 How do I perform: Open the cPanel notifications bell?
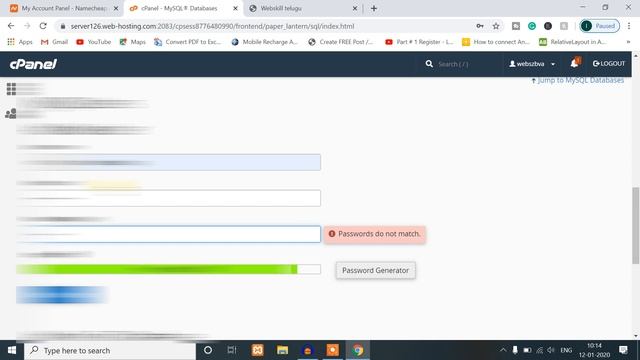[x=575, y=63]
